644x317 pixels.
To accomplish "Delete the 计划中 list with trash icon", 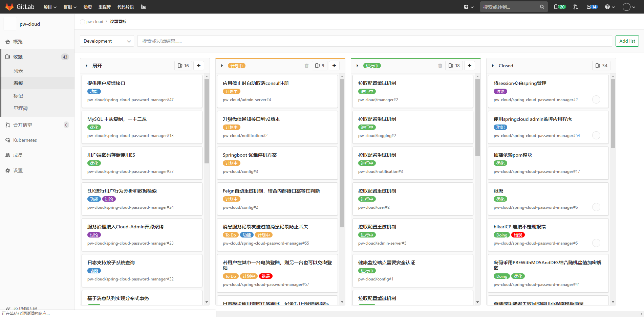I will 306,66.
